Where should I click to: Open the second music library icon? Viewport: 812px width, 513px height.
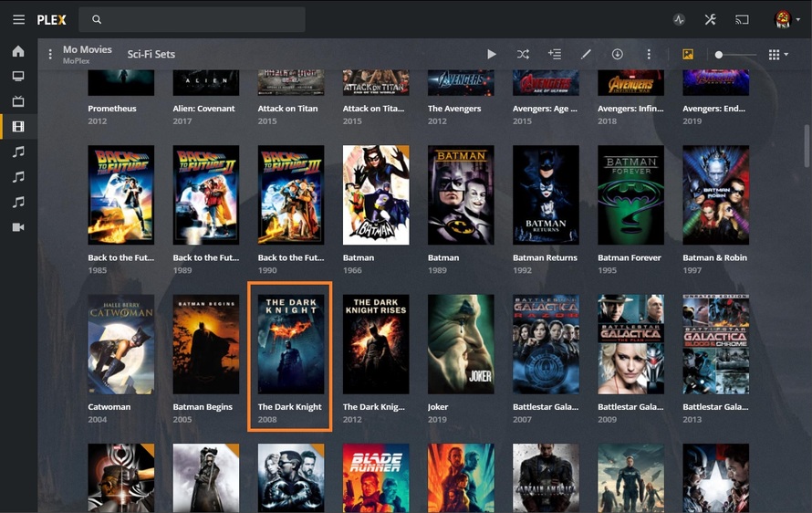click(x=18, y=177)
